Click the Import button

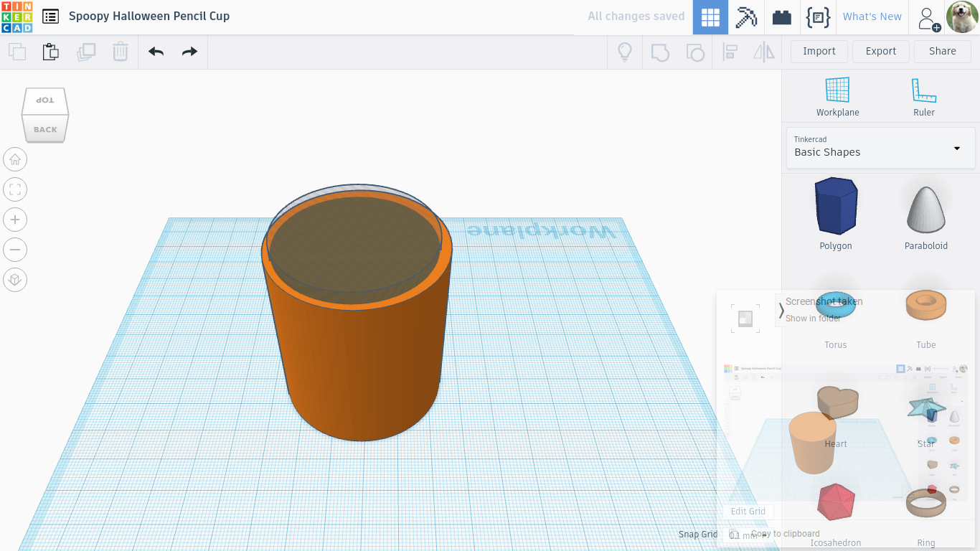(819, 51)
